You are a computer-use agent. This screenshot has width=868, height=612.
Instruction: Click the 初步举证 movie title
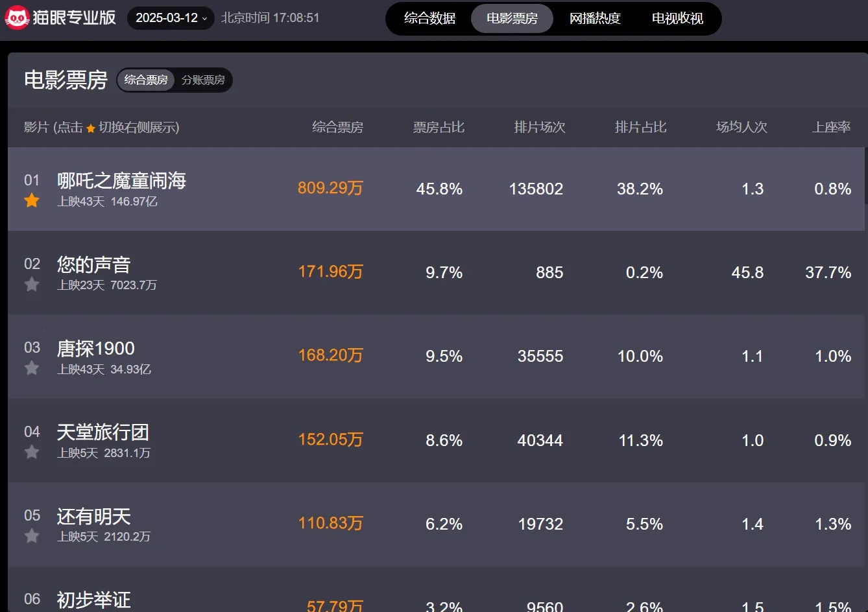pos(93,600)
